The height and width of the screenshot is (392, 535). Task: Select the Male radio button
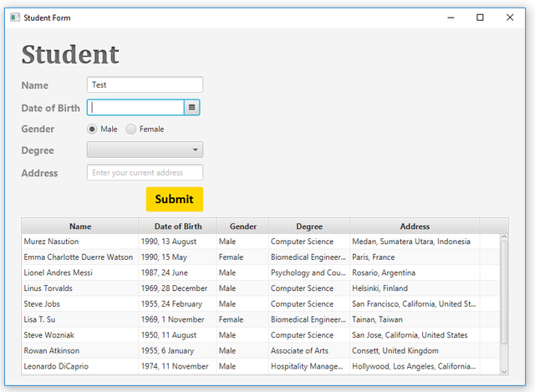click(x=92, y=129)
